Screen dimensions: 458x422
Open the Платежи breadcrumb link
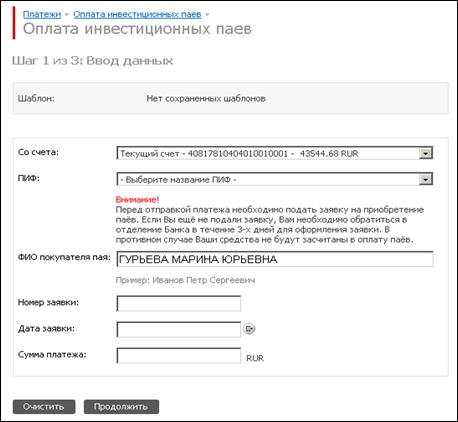[42, 14]
